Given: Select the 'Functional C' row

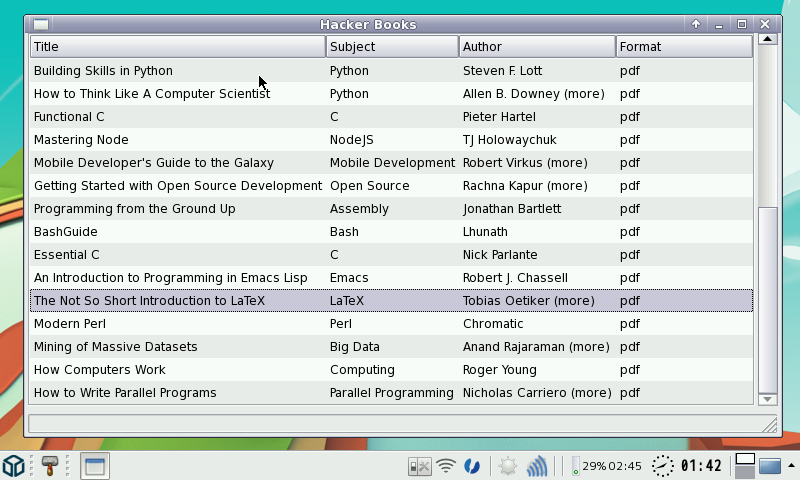Looking at the screenshot, I should coord(391,117).
